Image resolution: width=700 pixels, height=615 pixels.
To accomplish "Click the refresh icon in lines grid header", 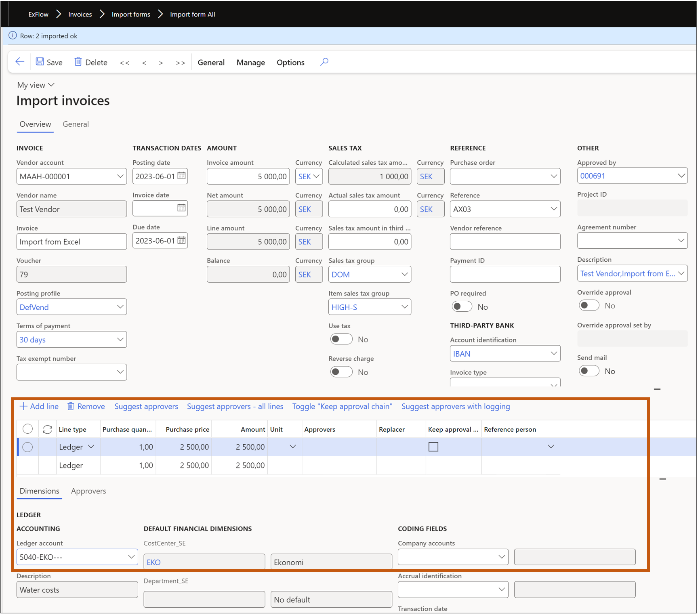I will pos(47,430).
